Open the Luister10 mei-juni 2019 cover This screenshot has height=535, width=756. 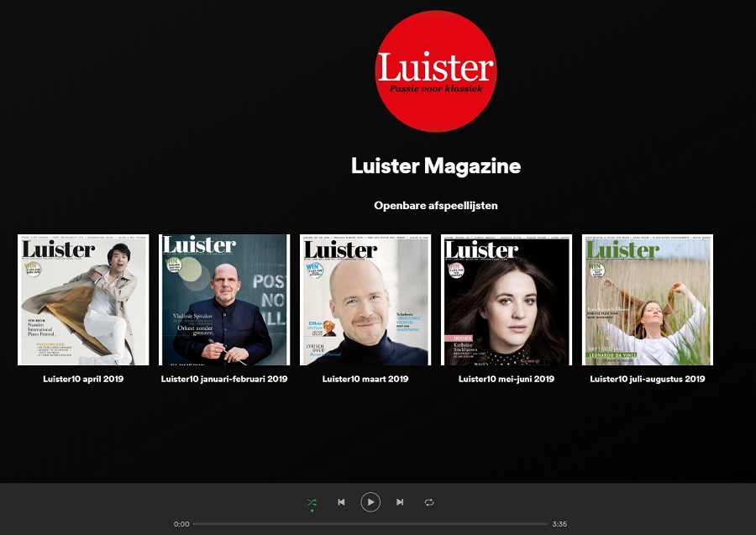coord(507,300)
